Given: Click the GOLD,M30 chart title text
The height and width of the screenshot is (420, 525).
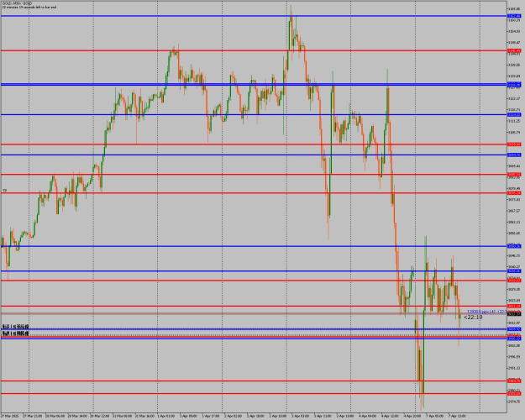Looking at the screenshot, I should [17, 3].
